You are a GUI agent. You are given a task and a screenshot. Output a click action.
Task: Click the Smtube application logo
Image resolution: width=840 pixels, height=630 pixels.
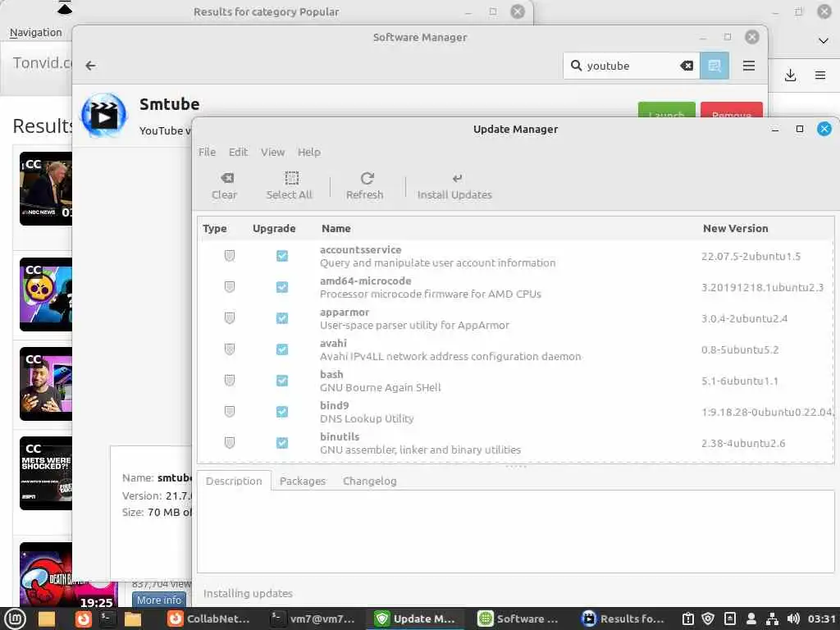click(x=103, y=115)
